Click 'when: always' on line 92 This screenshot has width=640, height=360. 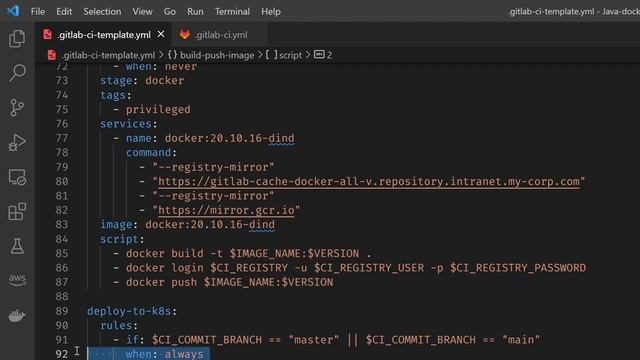coord(164,354)
